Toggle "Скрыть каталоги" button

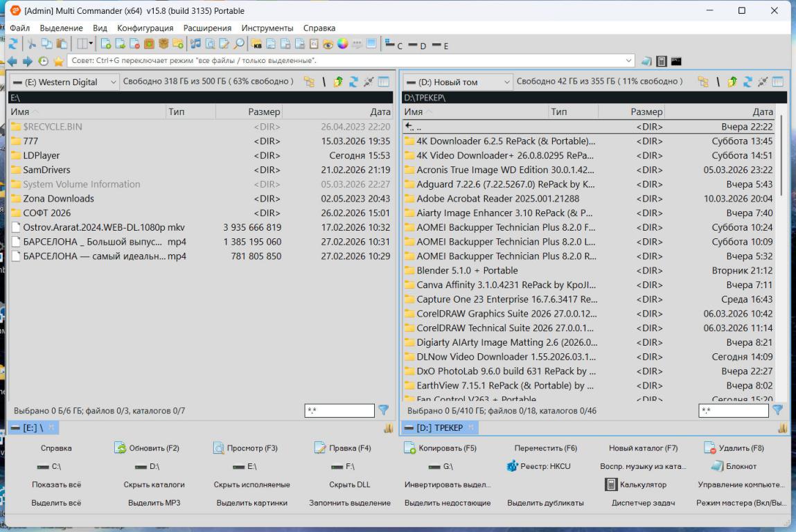(154, 485)
